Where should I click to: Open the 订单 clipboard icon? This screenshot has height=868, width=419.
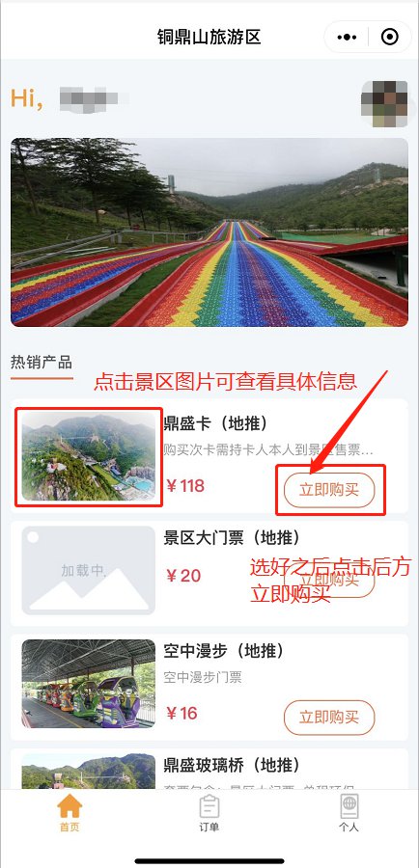click(x=209, y=806)
